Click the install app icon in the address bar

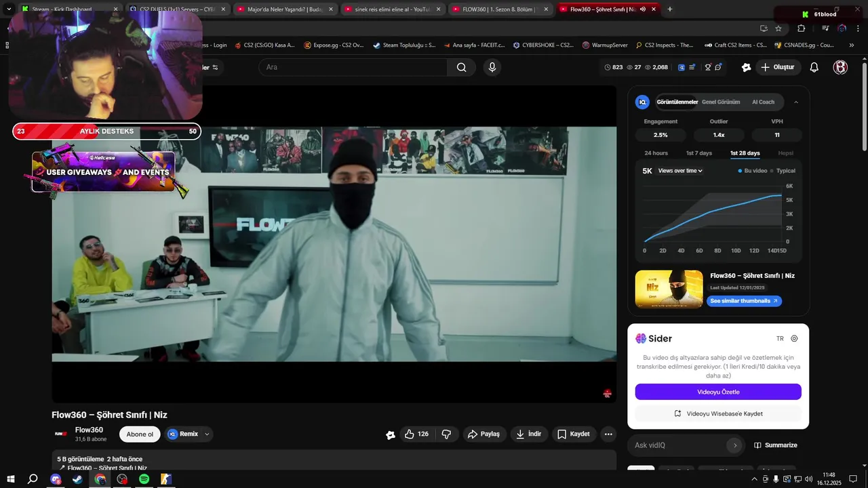click(x=764, y=28)
